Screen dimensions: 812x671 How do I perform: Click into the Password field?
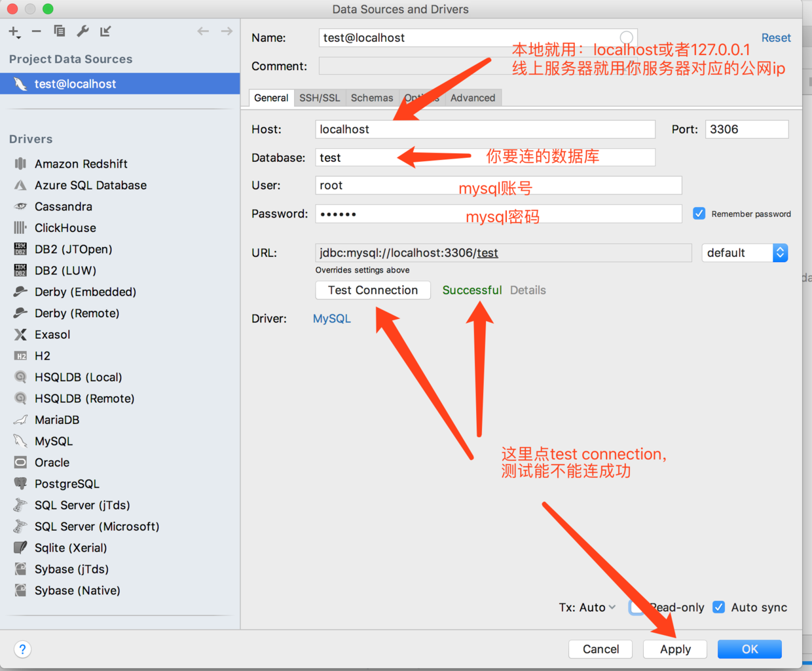pos(498,214)
